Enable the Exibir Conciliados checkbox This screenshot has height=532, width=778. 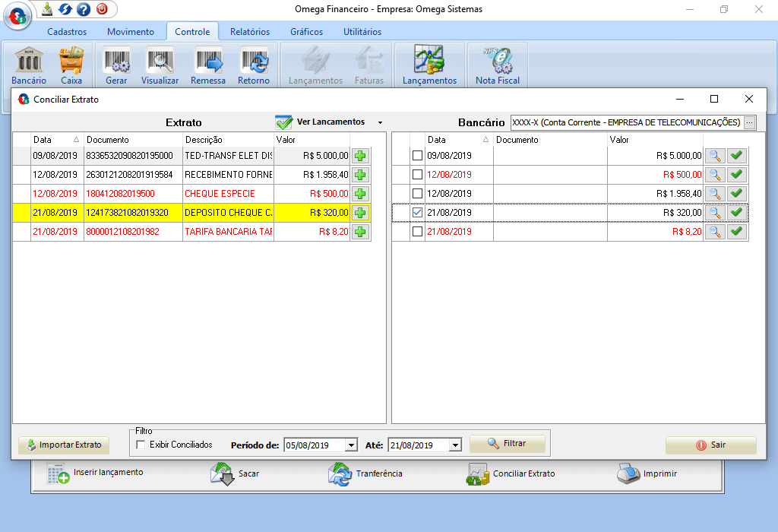pyautogui.click(x=141, y=445)
